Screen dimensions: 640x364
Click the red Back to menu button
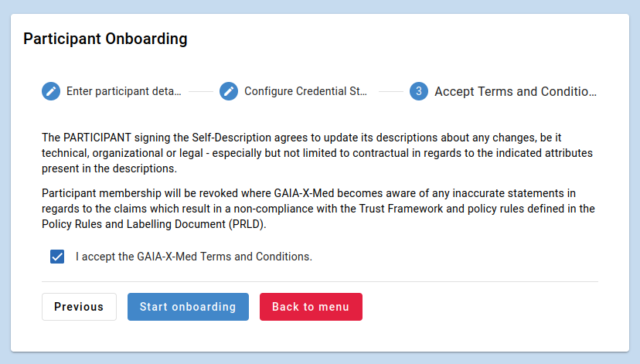(311, 307)
